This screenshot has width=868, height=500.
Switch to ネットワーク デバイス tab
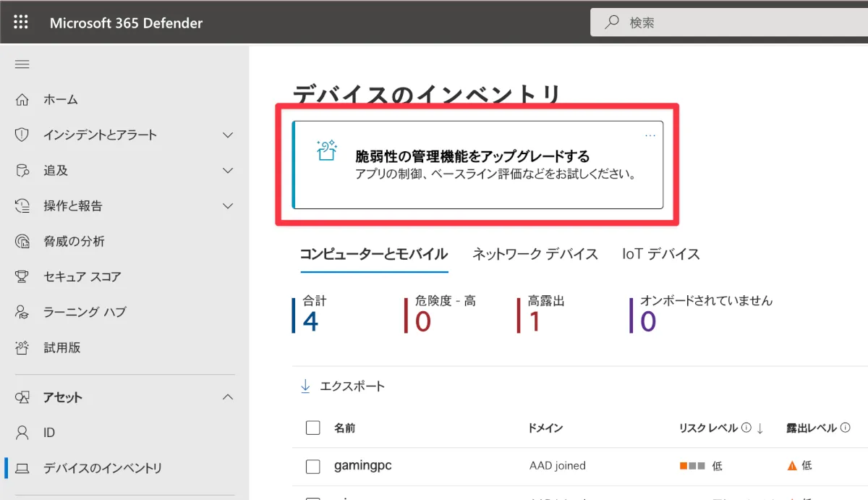click(535, 254)
